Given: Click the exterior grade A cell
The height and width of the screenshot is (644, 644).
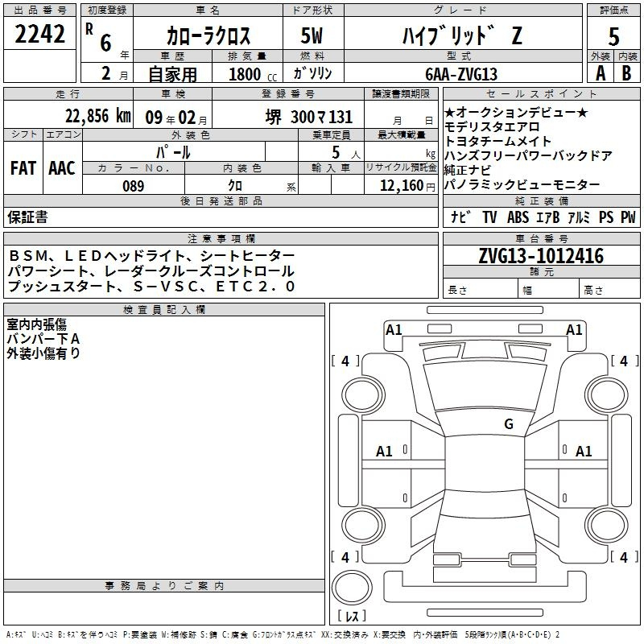Looking at the screenshot, I should (600, 73).
